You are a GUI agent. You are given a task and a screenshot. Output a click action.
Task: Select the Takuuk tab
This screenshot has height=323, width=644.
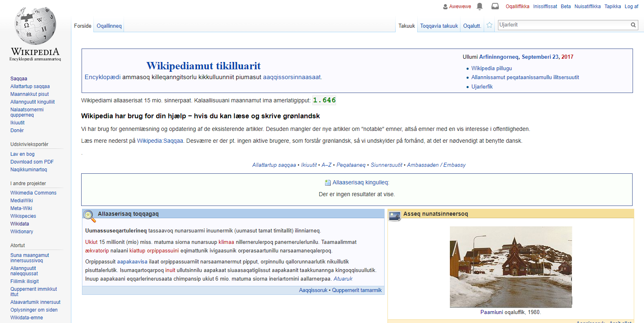click(407, 26)
